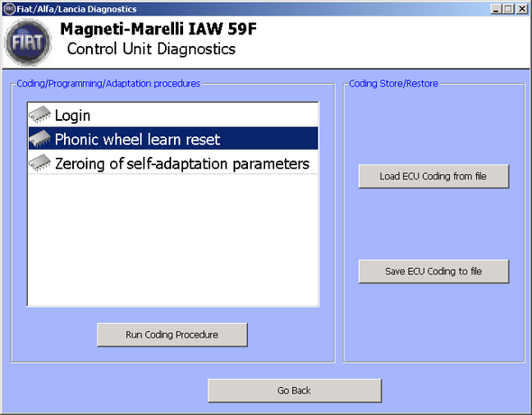Run the selected coding procedure
The height and width of the screenshot is (415, 532).
tap(172, 335)
